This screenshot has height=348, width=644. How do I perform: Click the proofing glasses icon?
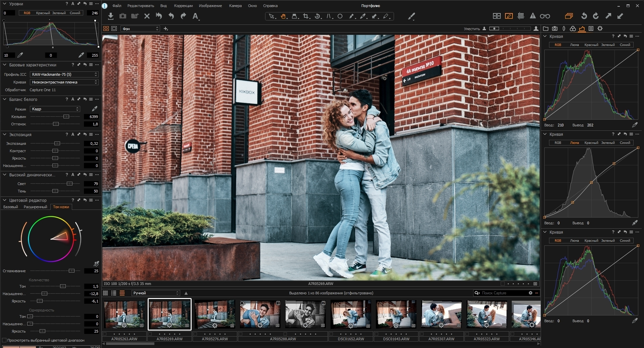(x=545, y=16)
